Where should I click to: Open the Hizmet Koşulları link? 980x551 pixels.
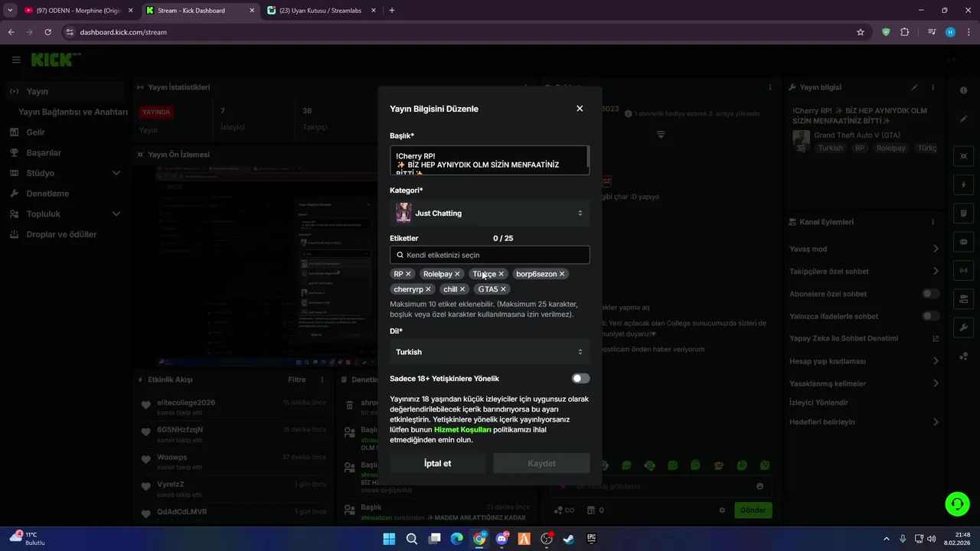pyautogui.click(x=462, y=429)
